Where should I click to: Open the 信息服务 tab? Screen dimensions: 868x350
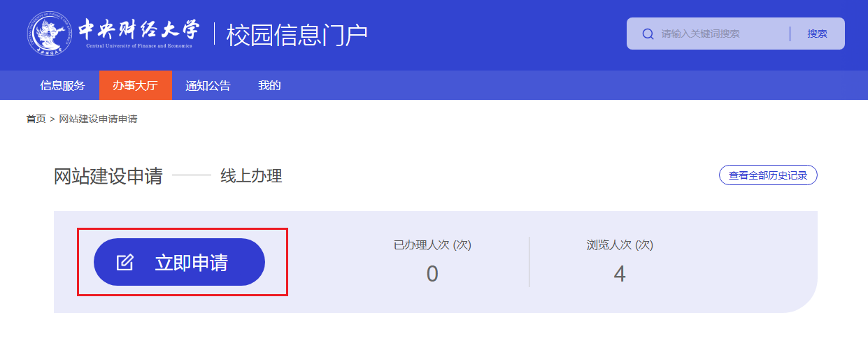click(x=62, y=85)
